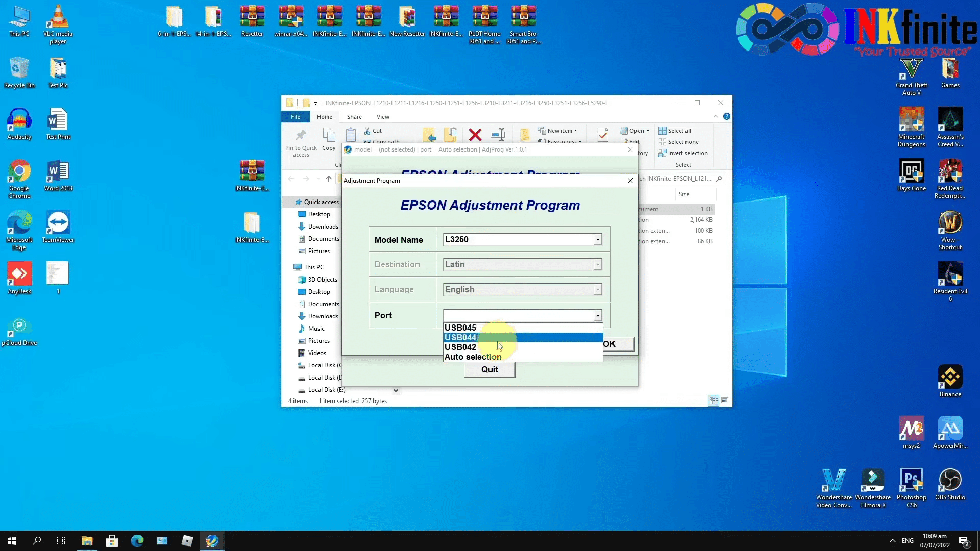Open OBS Studio desktop shortcut
The width and height of the screenshot is (980, 551).
point(950,485)
